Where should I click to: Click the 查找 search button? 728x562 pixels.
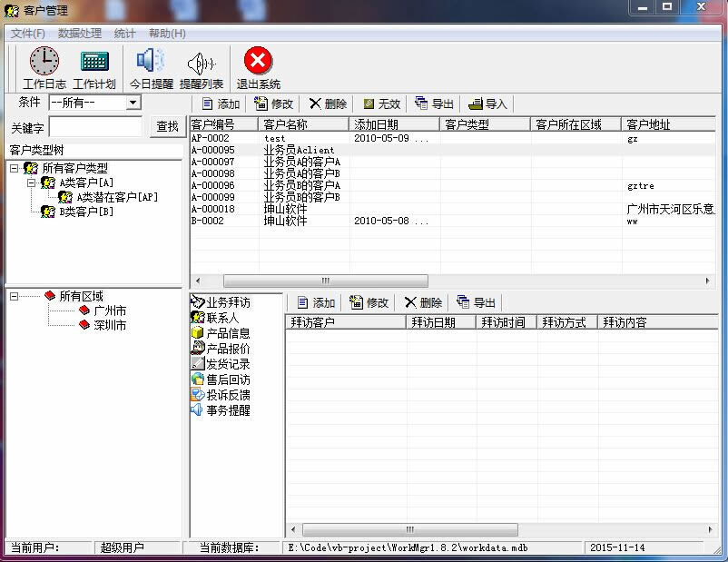[x=167, y=127]
